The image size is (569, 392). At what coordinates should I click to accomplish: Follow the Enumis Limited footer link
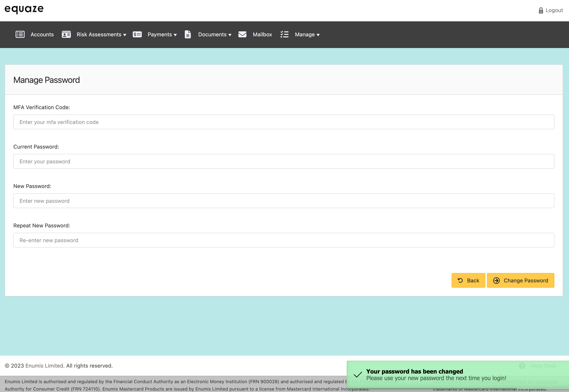point(44,366)
